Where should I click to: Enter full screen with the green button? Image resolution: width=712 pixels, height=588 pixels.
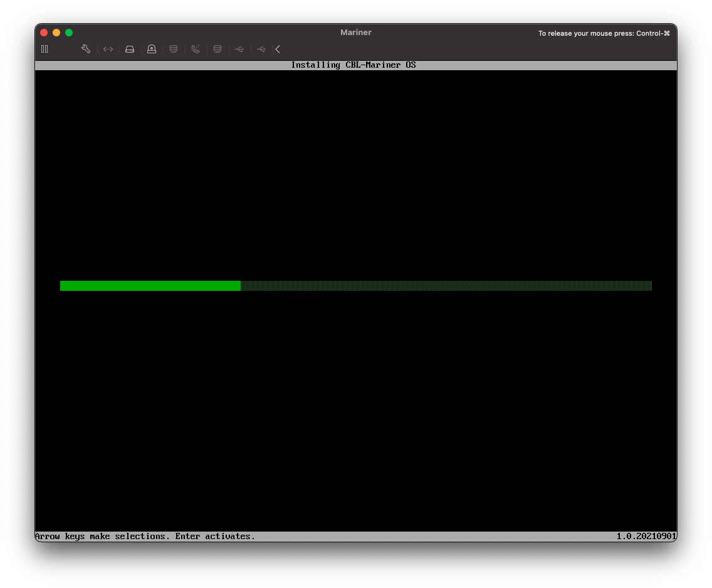point(69,33)
